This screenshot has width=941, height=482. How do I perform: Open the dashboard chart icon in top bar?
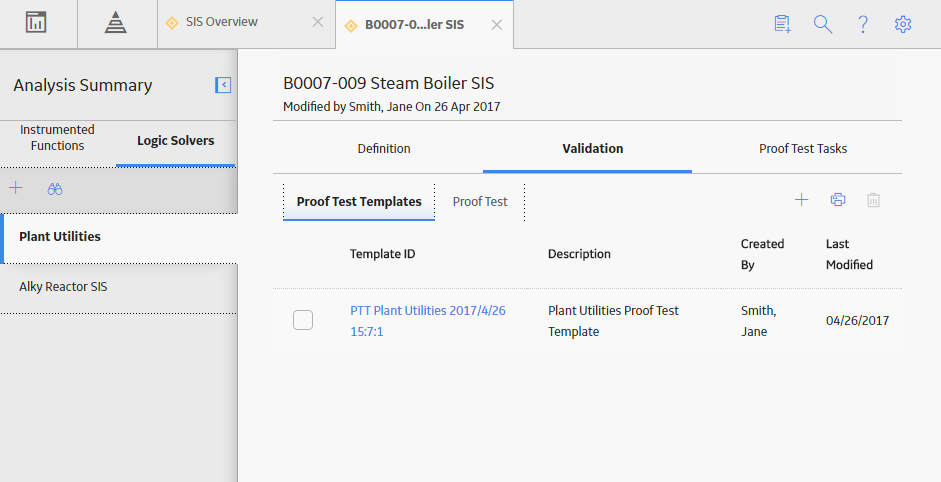point(36,23)
